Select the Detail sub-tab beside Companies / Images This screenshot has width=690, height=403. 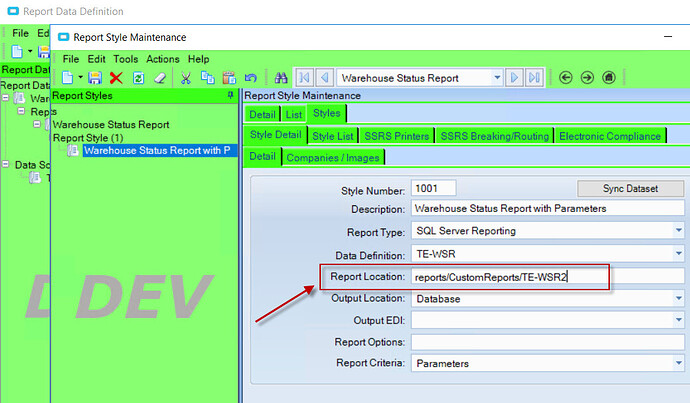click(262, 156)
